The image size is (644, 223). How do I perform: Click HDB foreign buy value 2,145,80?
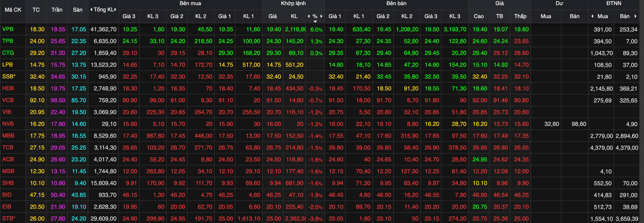point(601,89)
